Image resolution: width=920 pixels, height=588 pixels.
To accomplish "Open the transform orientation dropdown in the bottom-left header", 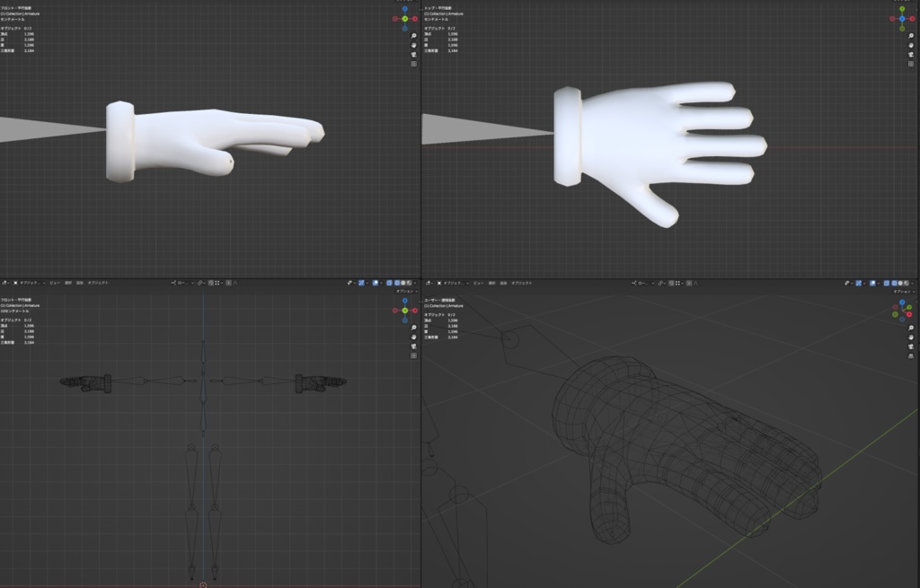I will (x=181, y=283).
